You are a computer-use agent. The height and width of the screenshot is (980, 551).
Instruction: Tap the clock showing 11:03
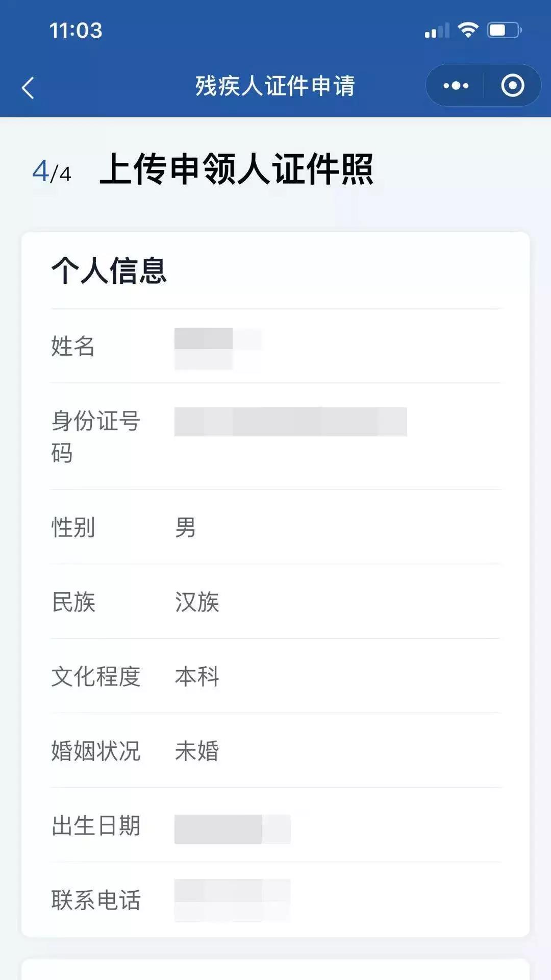coord(71,31)
